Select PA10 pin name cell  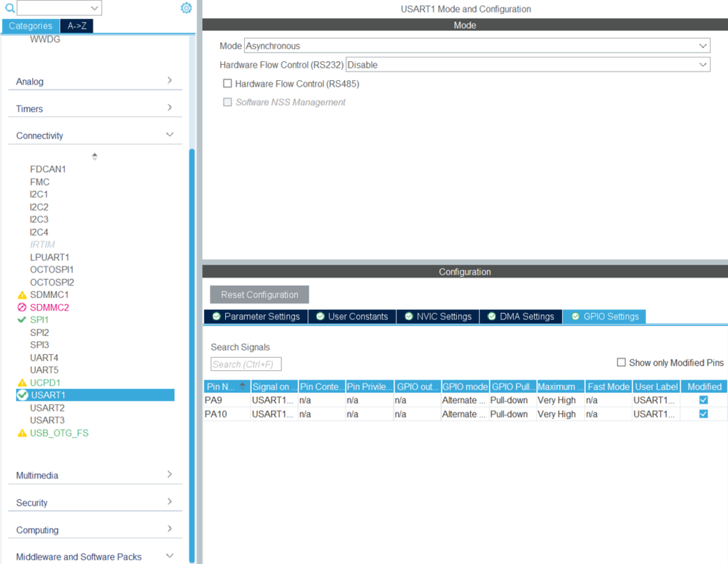(227, 414)
